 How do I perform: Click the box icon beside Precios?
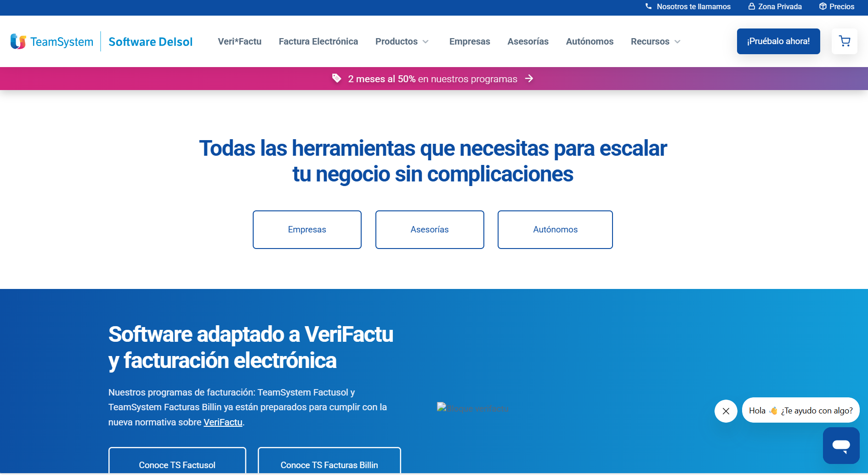823,6
